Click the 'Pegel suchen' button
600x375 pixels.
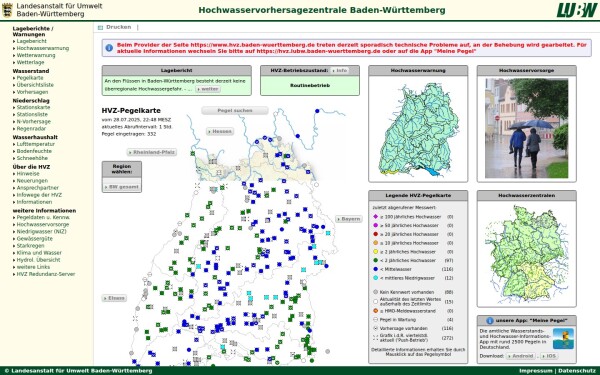pos(235,111)
